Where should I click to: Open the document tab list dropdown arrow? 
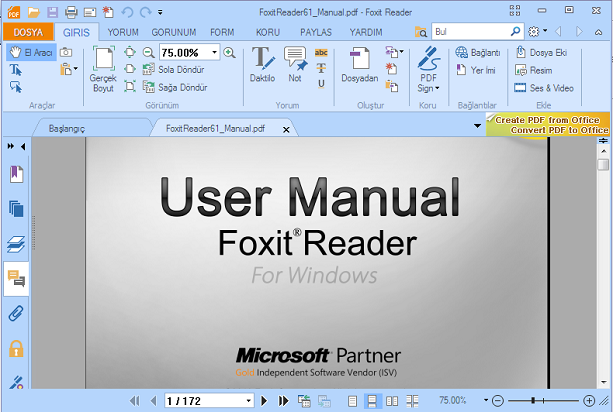coord(477,126)
